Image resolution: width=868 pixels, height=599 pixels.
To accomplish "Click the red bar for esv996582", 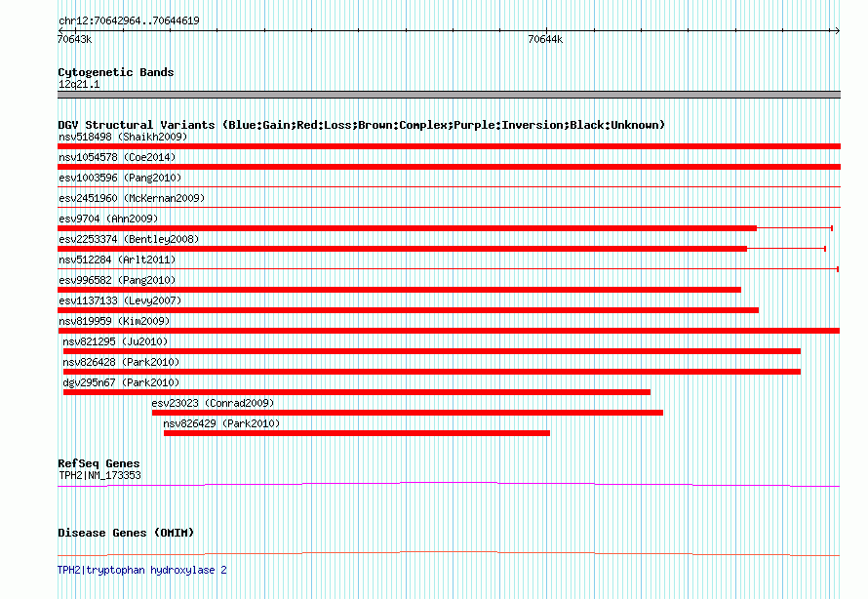I will click(399, 290).
